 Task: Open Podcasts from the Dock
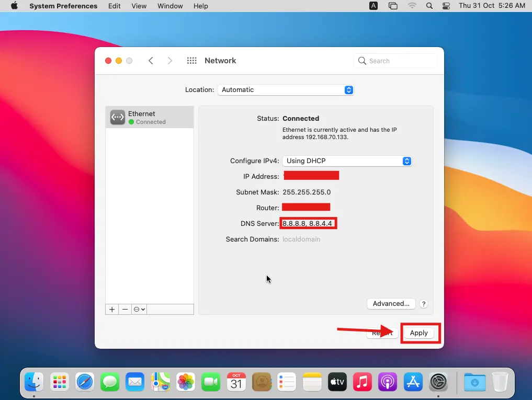[x=388, y=382]
